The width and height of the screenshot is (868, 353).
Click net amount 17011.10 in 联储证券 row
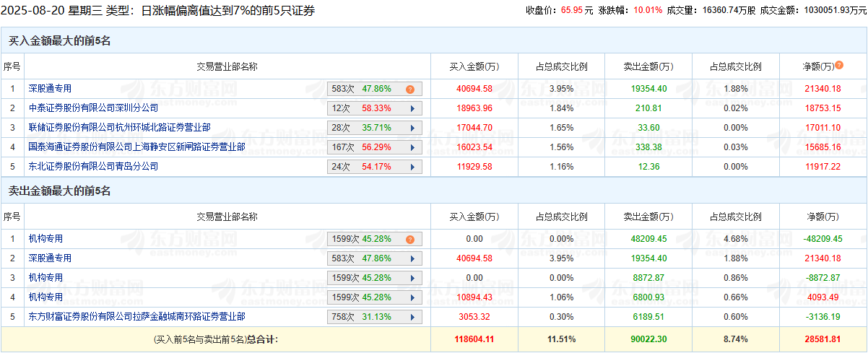tap(823, 128)
